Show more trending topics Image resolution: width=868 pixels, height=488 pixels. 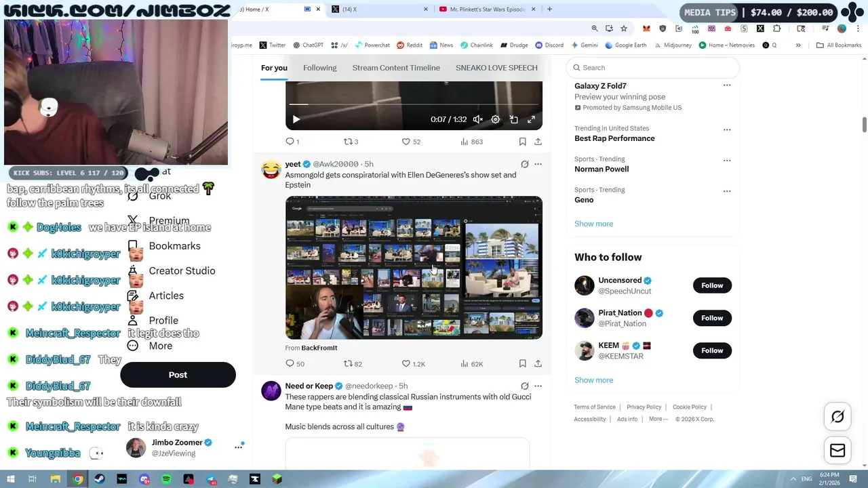tap(593, 224)
